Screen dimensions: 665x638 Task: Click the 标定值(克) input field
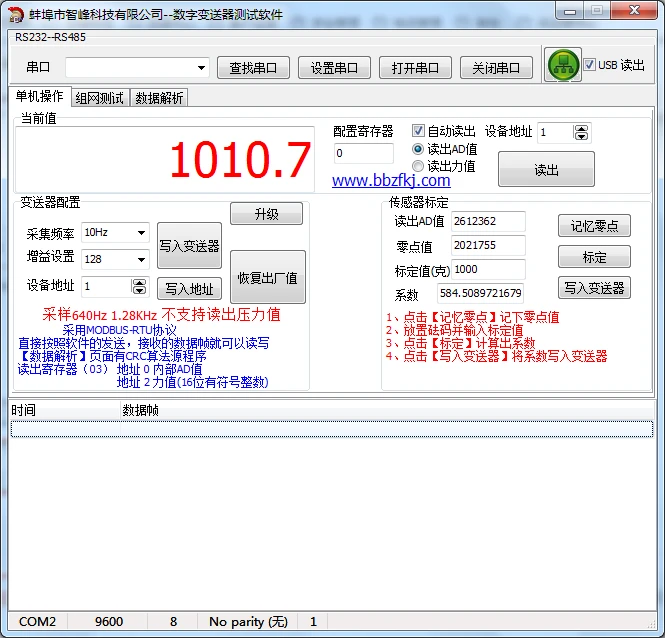point(487,270)
